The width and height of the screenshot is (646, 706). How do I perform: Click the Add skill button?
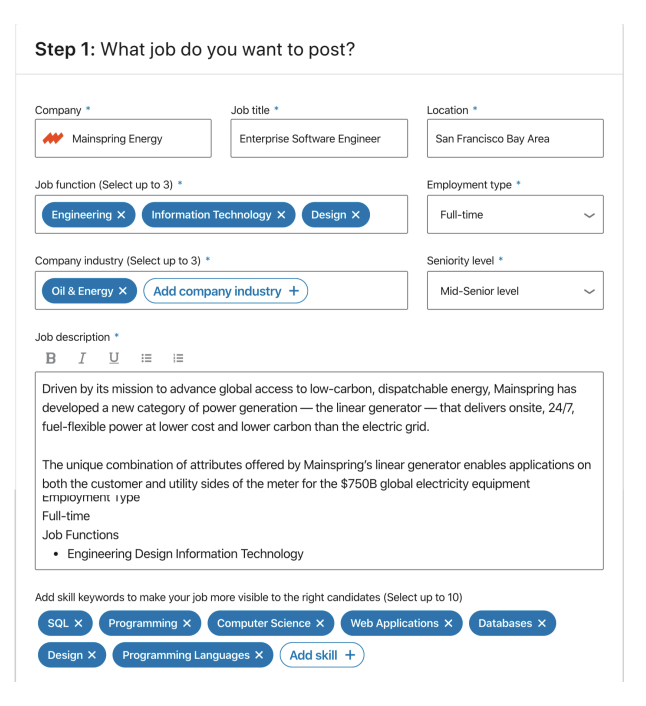coord(322,655)
